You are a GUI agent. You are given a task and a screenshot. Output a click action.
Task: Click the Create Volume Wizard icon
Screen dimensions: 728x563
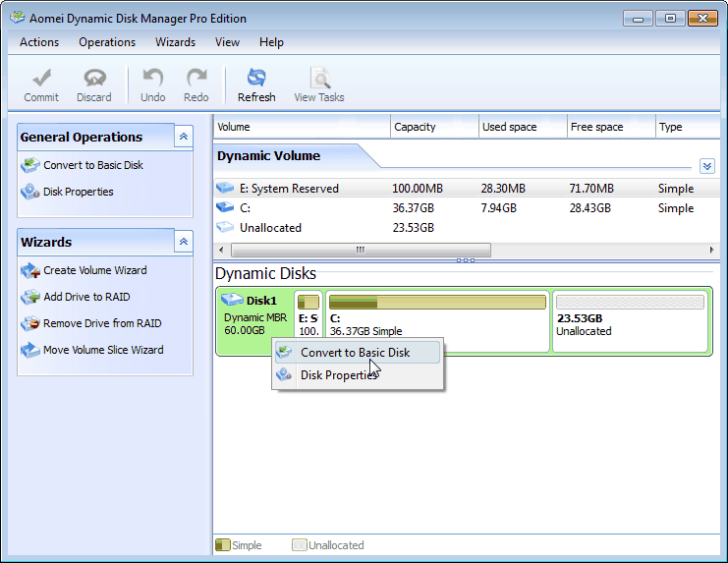coord(30,270)
